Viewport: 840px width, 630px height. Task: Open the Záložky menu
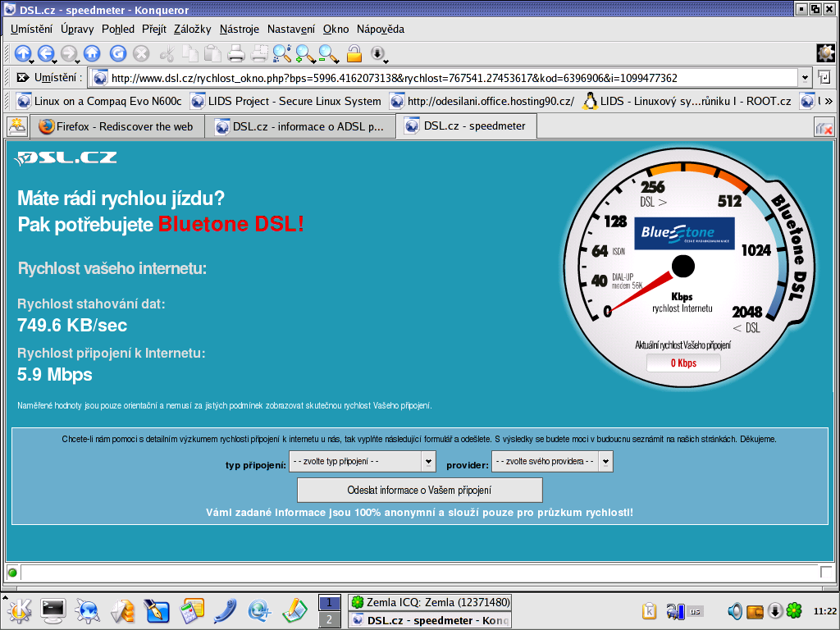coord(192,29)
